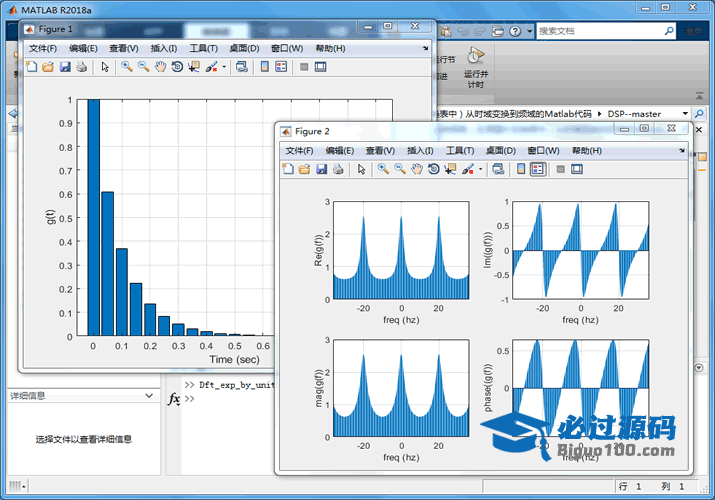
Task: Click the Re(g(f)) subplot in Figure 2
Action: click(x=401, y=250)
